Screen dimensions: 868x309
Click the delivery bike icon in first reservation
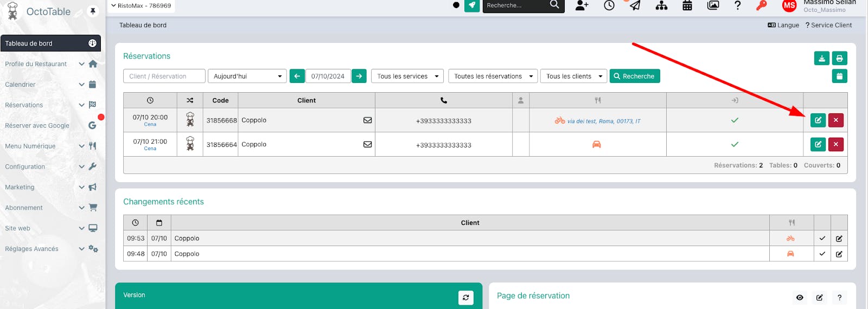[560, 120]
